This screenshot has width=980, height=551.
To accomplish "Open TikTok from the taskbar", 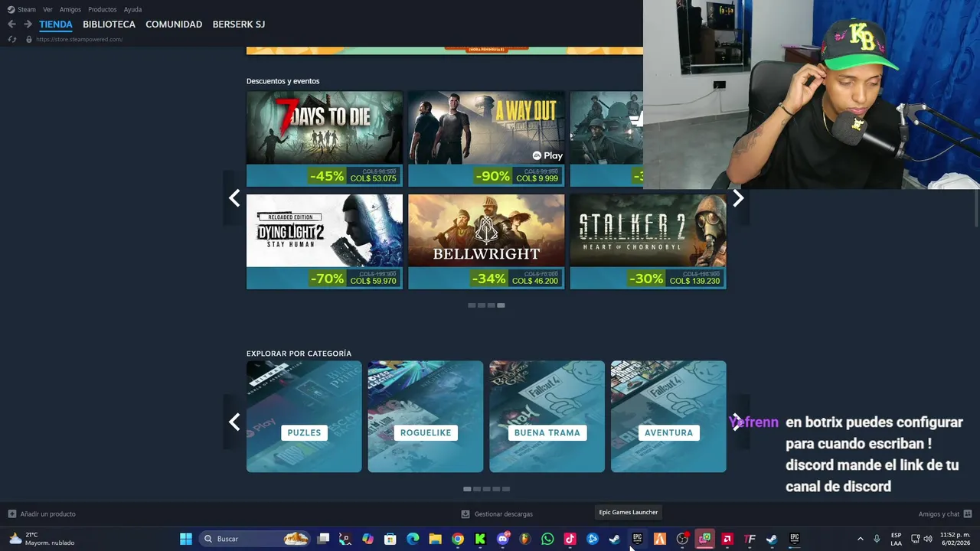I will point(570,539).
